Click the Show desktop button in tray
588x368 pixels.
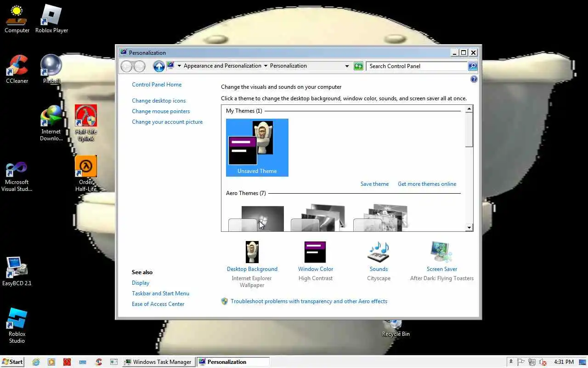point(583,362)
